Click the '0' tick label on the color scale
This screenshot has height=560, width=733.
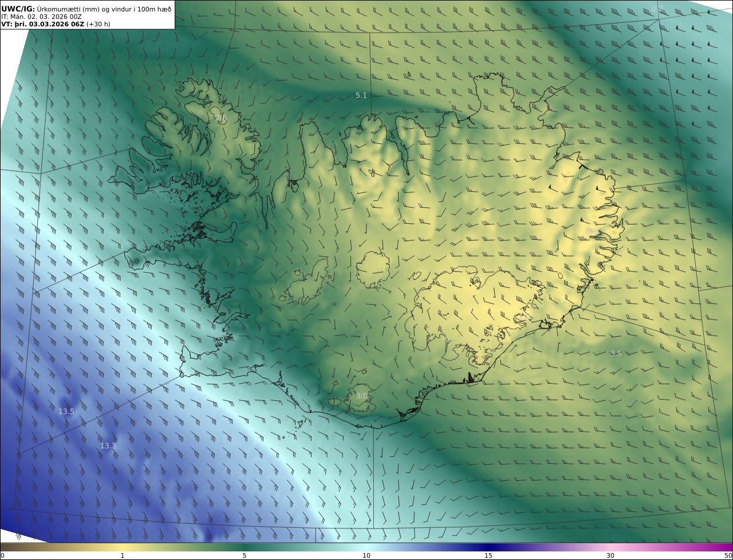click(x=2, y=555)
